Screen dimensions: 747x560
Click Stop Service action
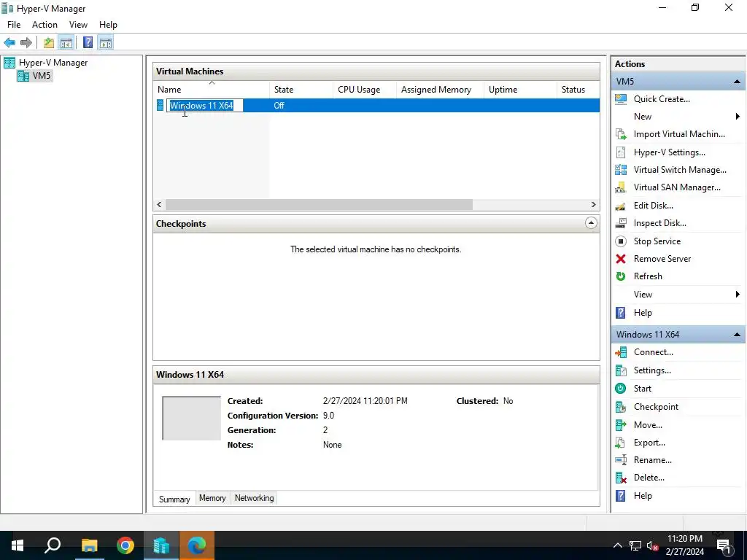657,241
